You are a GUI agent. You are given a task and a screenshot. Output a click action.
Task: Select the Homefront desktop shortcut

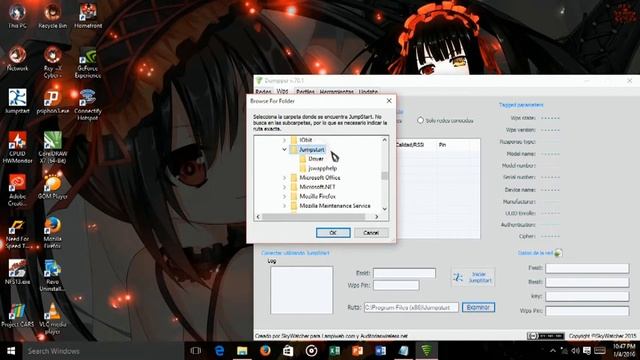[x=88, y=17]
